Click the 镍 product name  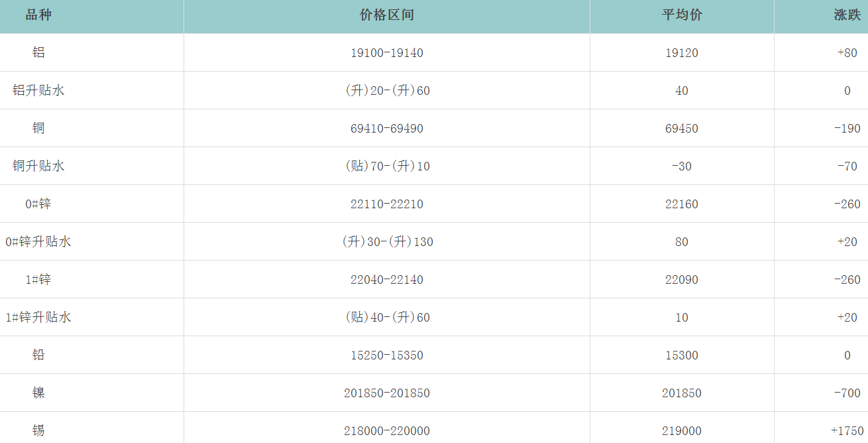pyautogui.click(x=38, y=393)
